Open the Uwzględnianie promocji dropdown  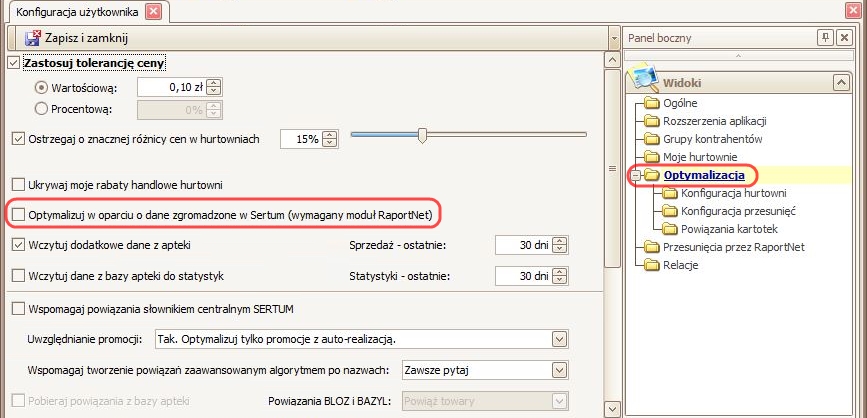(x=558, y=339)
